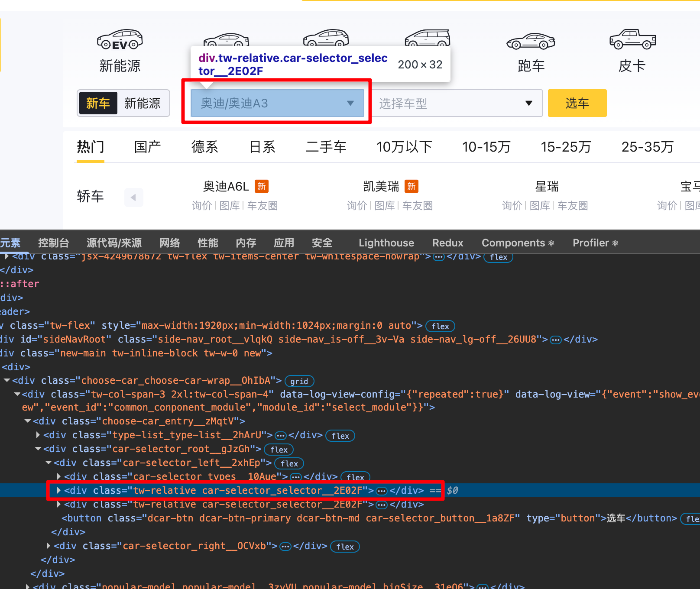Open the Redux tab
700x589 pixels.
(448, 243)
